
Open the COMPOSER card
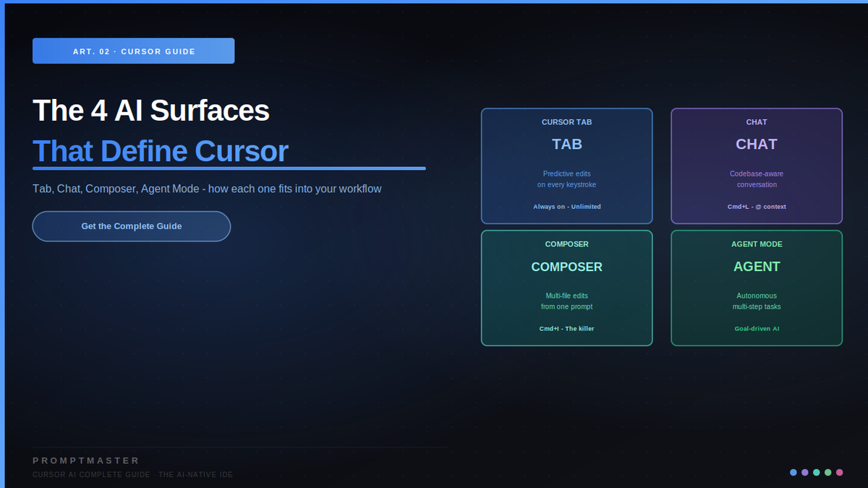(567, 288)
